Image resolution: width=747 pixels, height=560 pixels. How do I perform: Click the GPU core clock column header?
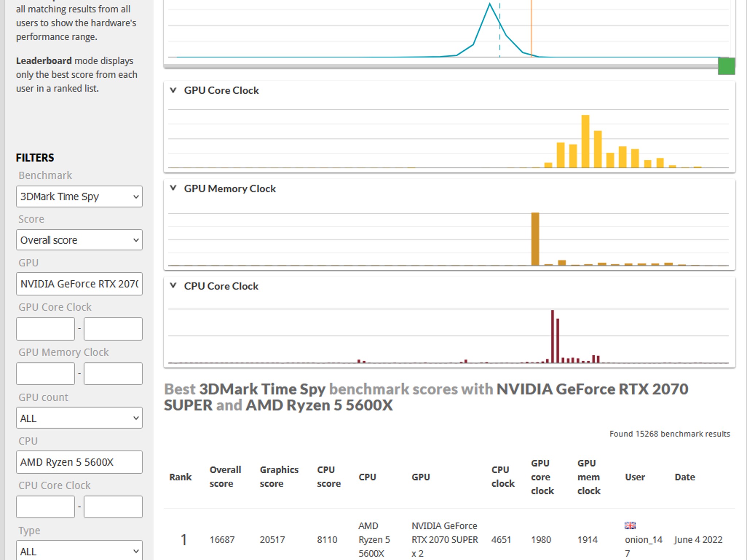coord(542,477)
